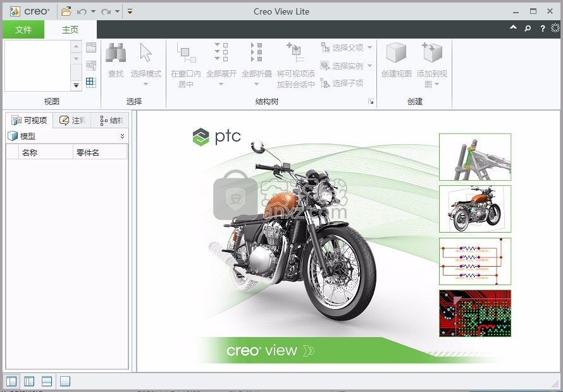563x392 pixels.
Task: Open the Undo history dropdown arrow
Action: click(93, 11)
